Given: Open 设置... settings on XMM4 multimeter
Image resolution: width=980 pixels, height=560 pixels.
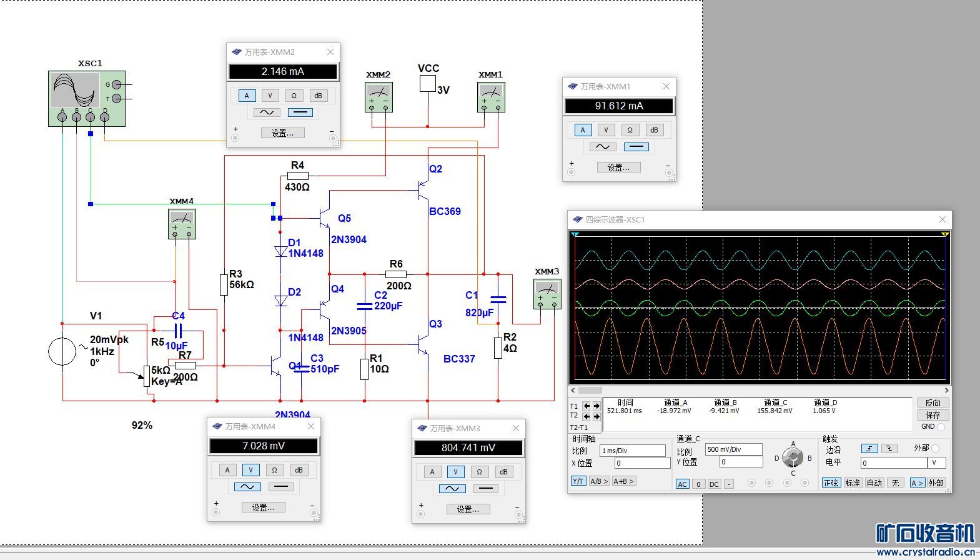Looking at the screenshot, I should click(x=263, y=507).
